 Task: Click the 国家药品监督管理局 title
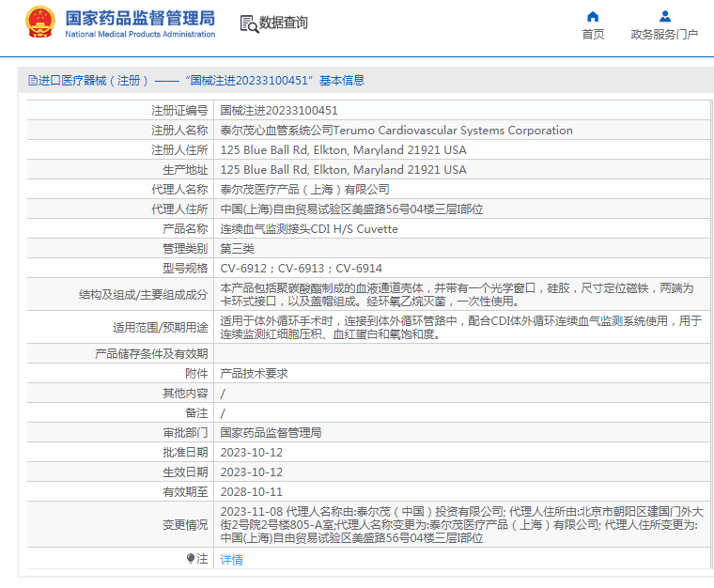[140, 18]
